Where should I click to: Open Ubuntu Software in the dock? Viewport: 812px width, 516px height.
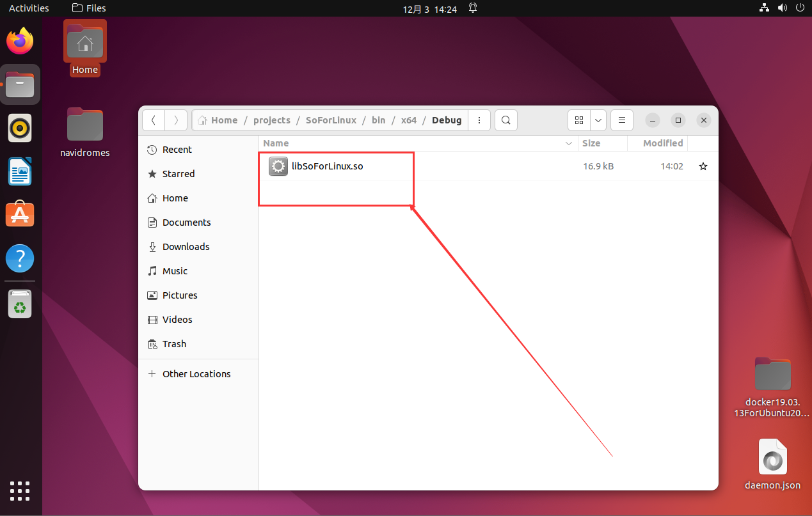pos(20,215)
